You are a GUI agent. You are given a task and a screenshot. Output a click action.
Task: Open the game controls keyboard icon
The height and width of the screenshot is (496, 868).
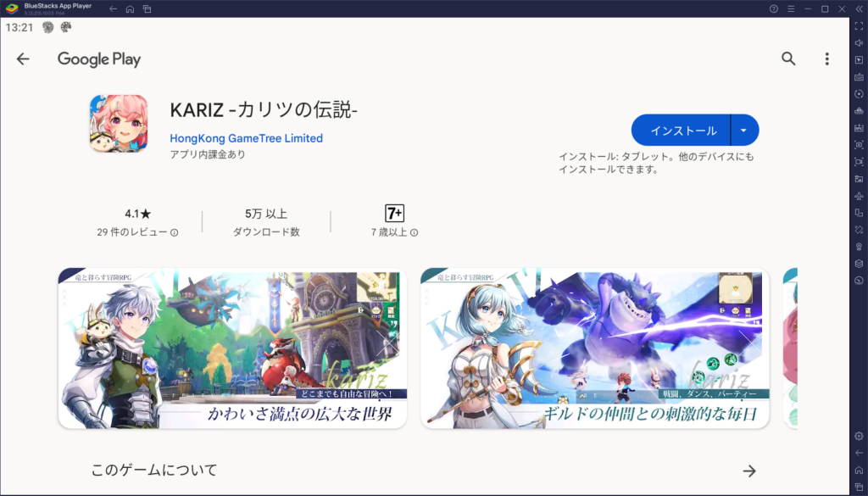click(x=858, y=79)
